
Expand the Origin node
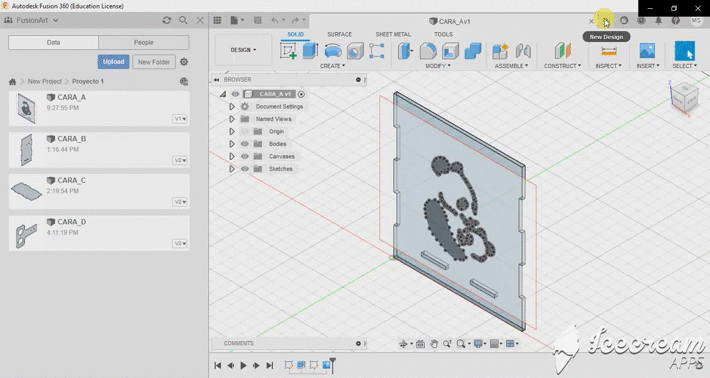[232, 131]
